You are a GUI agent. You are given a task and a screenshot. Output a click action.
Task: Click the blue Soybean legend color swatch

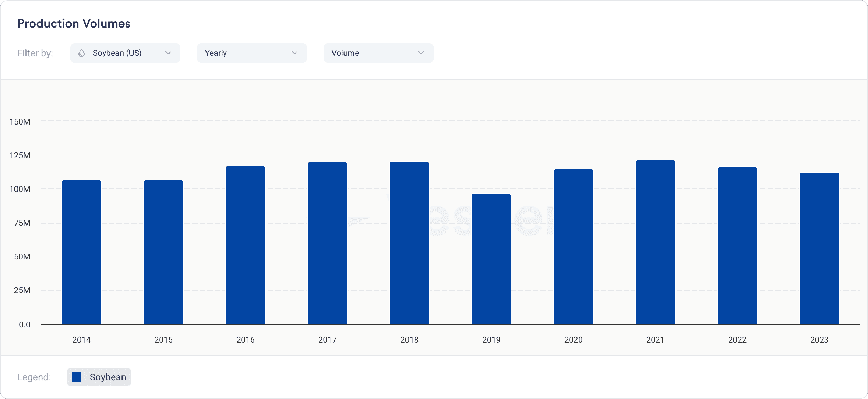[76, 377]
